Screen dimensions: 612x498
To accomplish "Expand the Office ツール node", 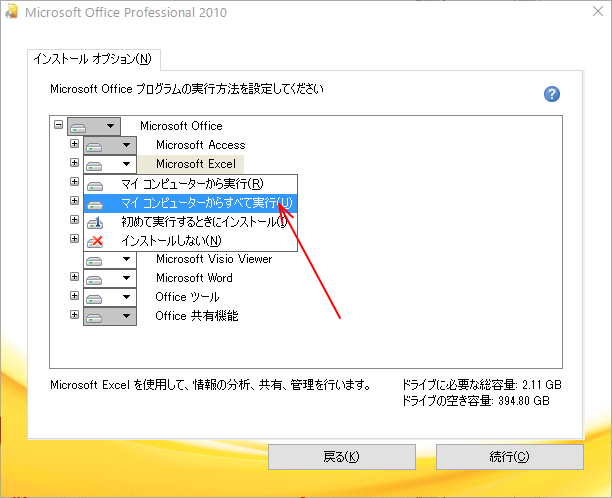I will click(x=74, y=296).
